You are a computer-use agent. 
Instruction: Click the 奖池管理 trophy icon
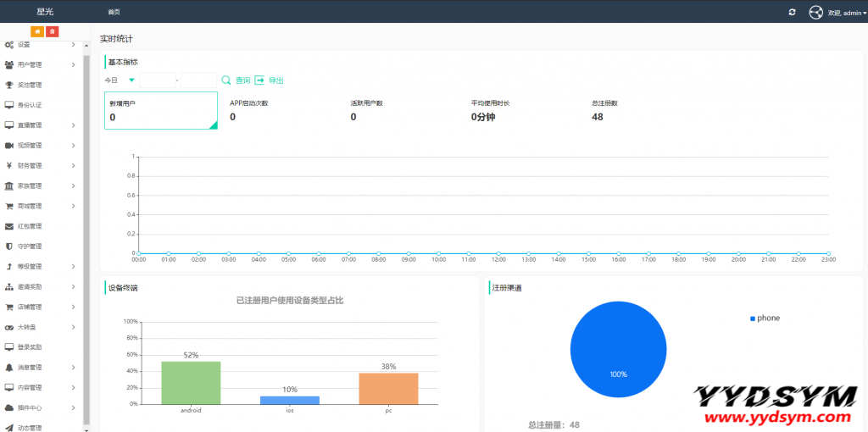[9, 85]
